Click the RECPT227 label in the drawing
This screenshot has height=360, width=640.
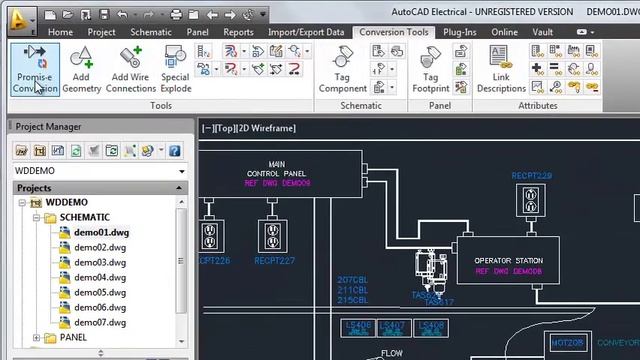(x=274, y=261)
